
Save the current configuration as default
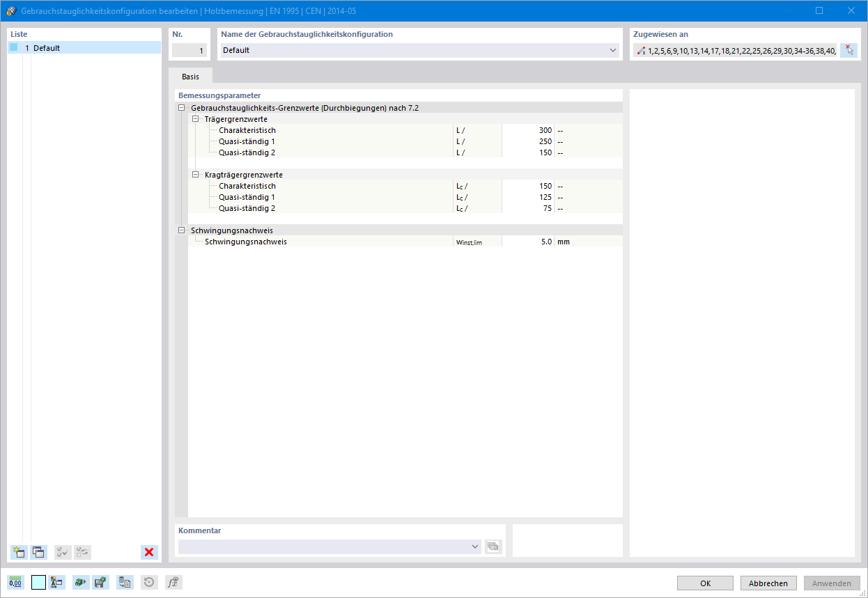click(x=100, y=582)
